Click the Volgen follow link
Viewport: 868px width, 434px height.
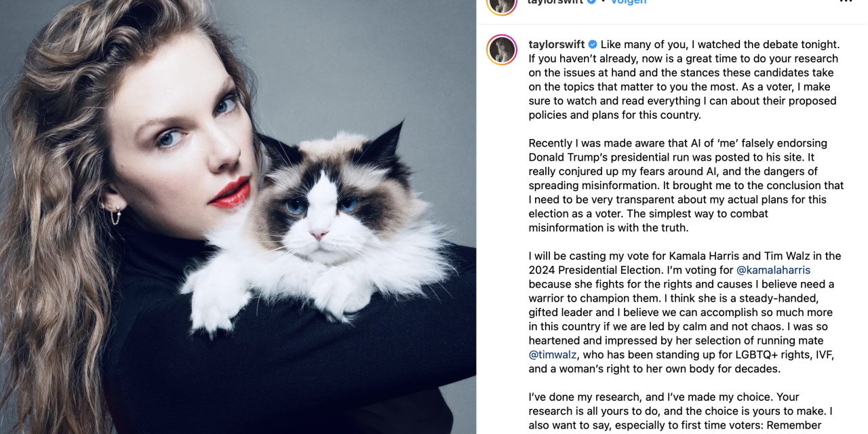coord(628,2)
